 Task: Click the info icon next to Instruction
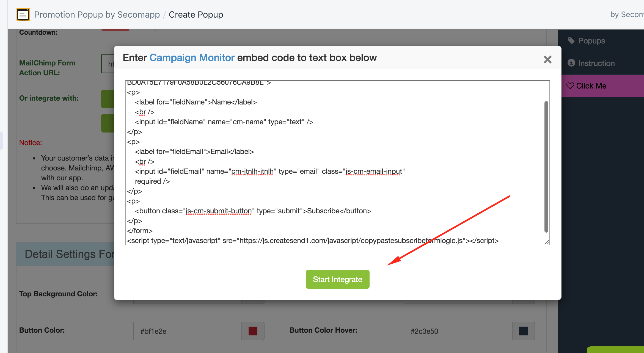[x=571, y=63]
